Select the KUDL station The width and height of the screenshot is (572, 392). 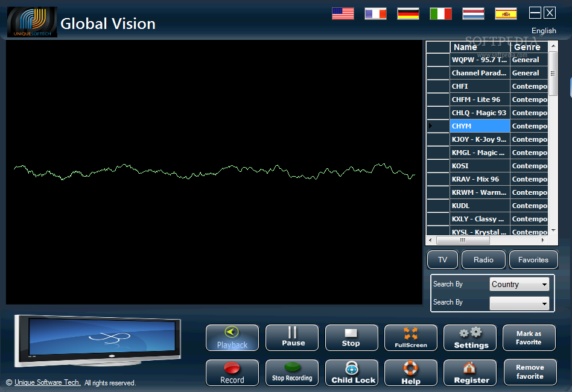coord(480,206)
